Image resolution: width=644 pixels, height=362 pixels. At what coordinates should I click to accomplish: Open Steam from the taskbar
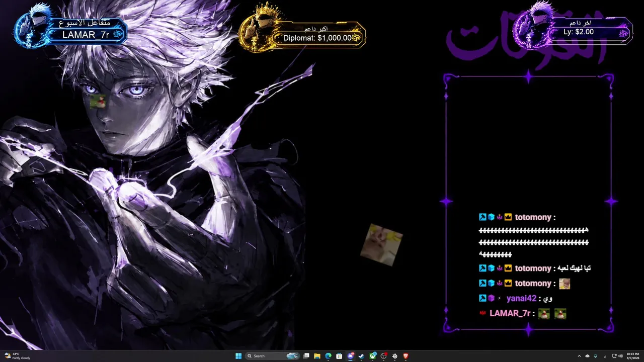[361, 356]
